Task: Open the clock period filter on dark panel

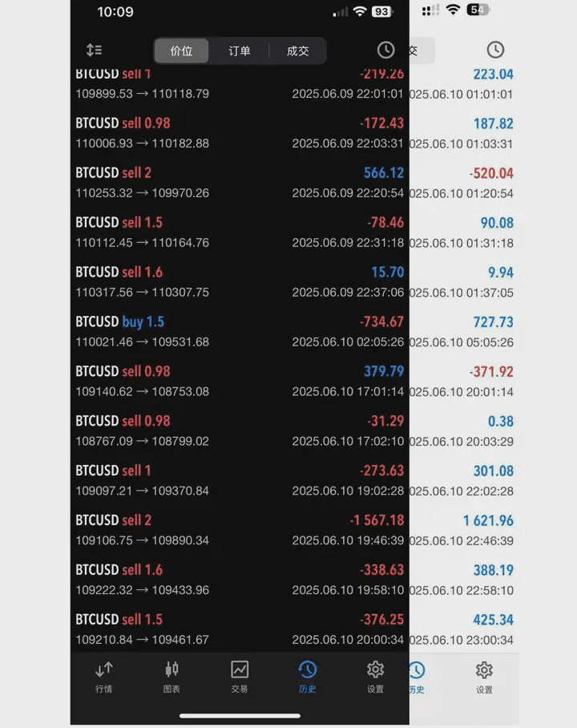Action: (385, 50)
